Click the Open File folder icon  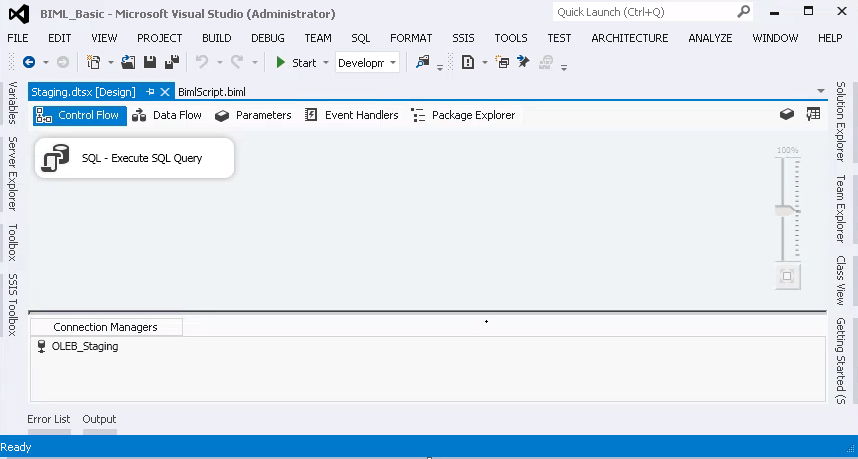tap(128, 62)
